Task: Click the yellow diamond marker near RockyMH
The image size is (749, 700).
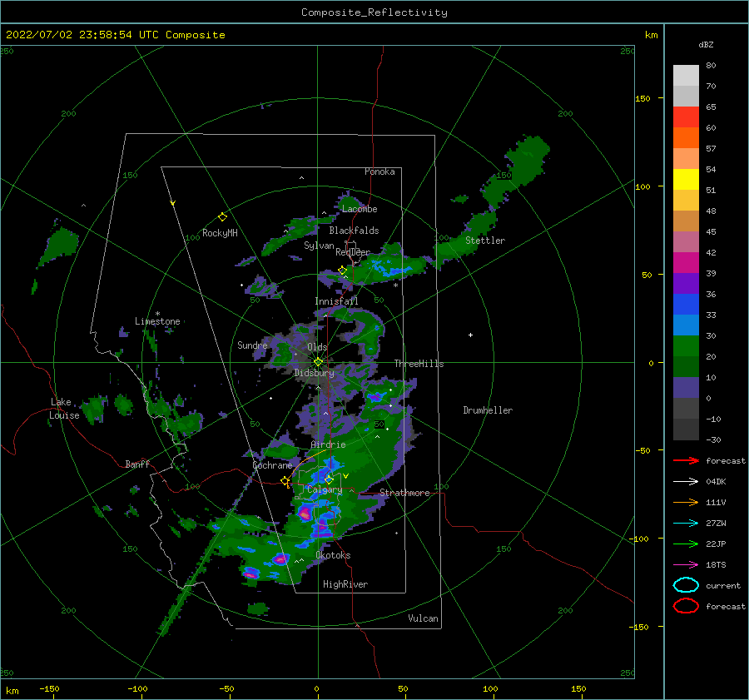Action: click(x=222, y=217)
